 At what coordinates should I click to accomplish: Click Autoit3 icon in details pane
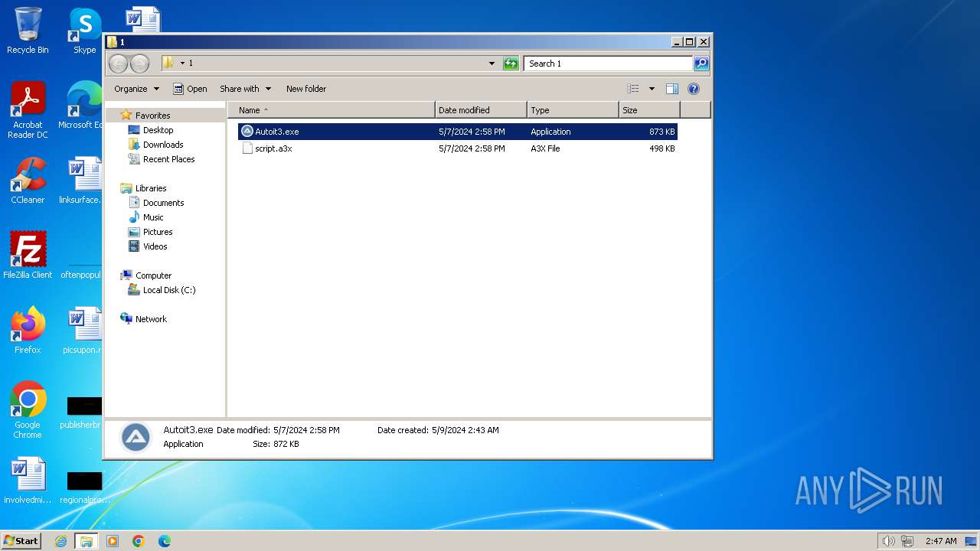(x=136, y=437)
